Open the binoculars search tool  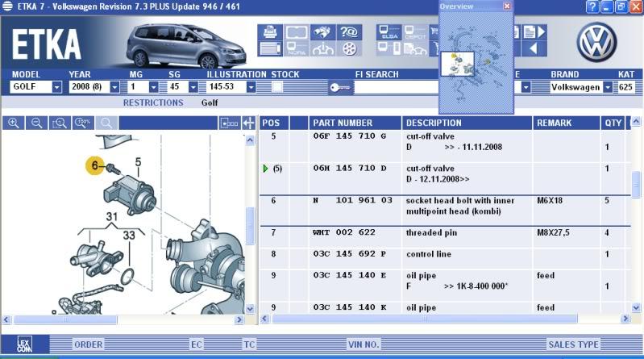323,32
